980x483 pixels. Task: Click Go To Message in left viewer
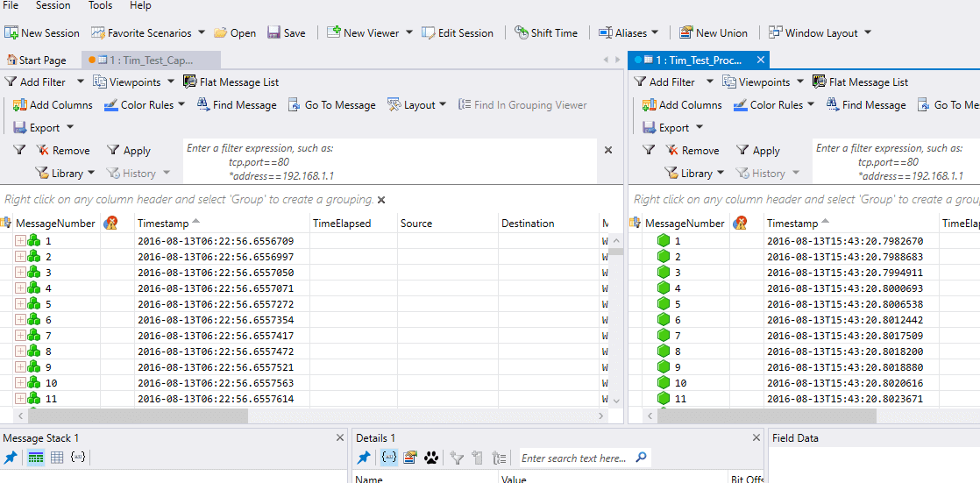(x=332, y=105)
